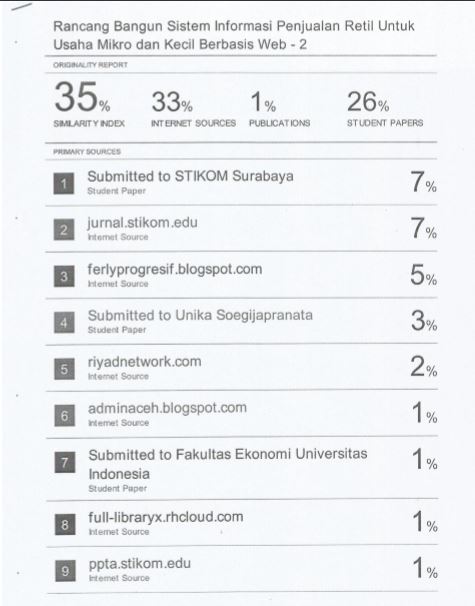The height and width of the screenshot is (606, 475).
Task: Click source number 6 badge
Action: tap(65, 415)
